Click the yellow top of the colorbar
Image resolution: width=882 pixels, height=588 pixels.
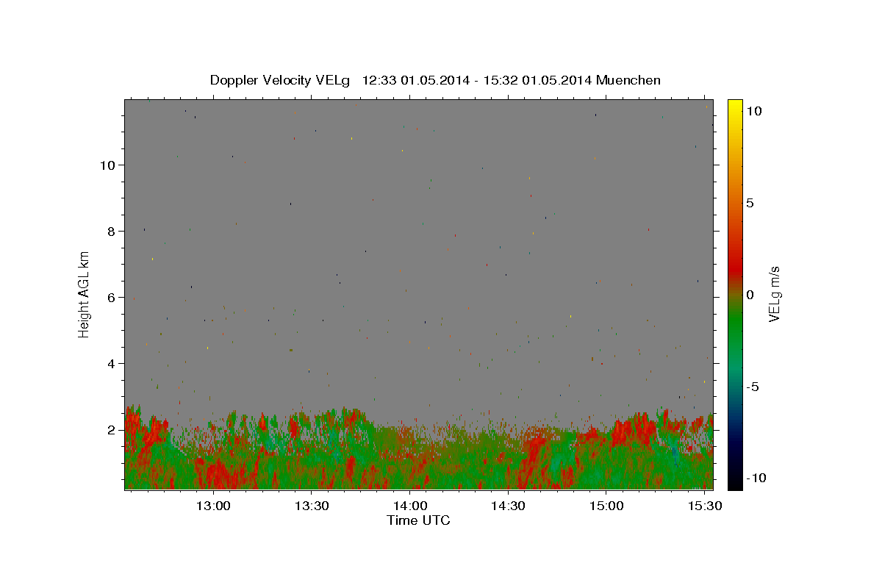734,107
